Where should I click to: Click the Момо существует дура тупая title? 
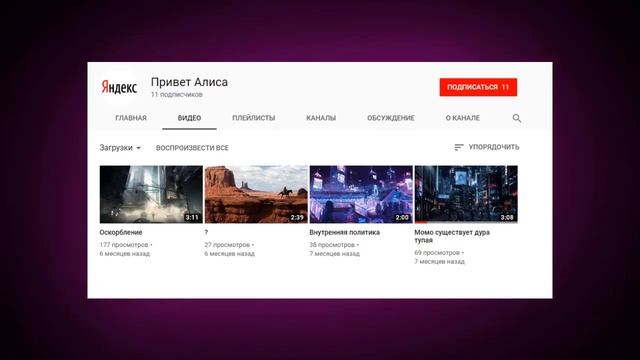(452, 236)
